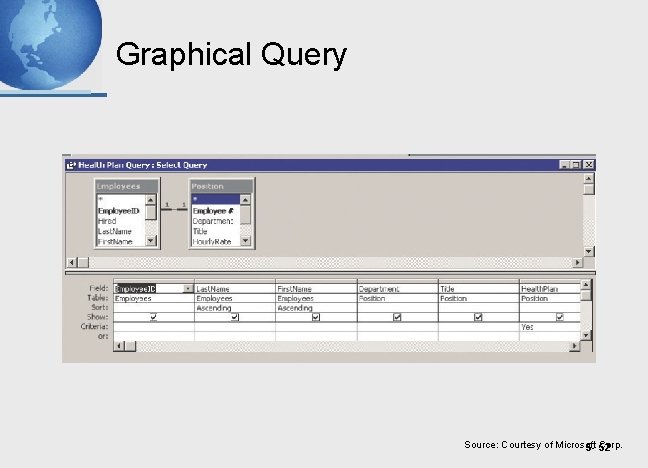648x468 pixels.
Task: Click the join line between Employees and Position
Action: tap(174, 209)
